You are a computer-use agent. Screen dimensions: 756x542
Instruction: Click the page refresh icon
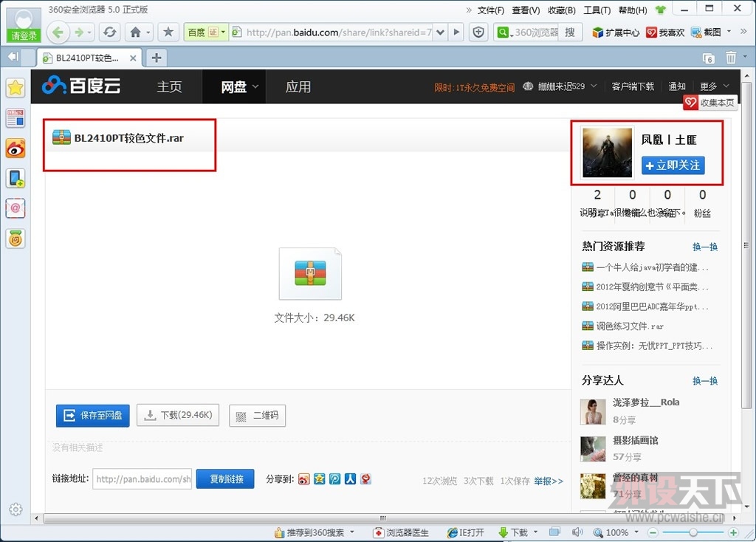tap(110, 32)
